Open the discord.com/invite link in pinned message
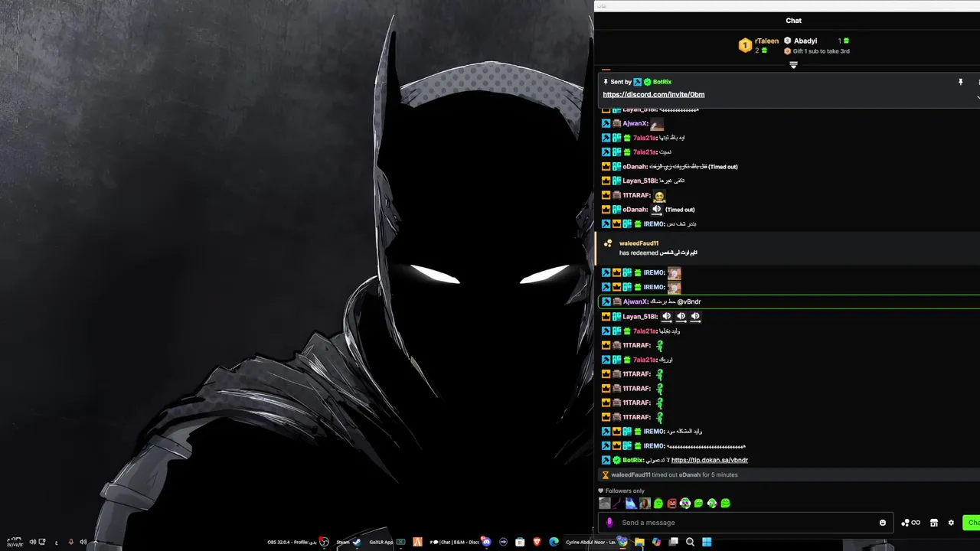This screenshot has height=551, width=980. coord(654,94)
